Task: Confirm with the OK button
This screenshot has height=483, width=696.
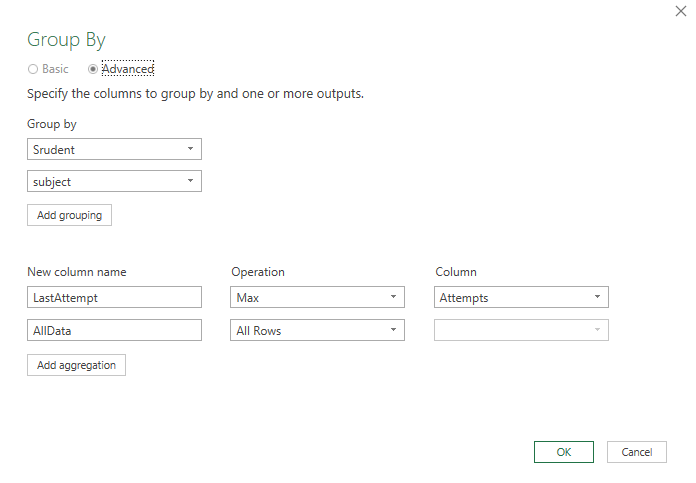Action: 564,452
